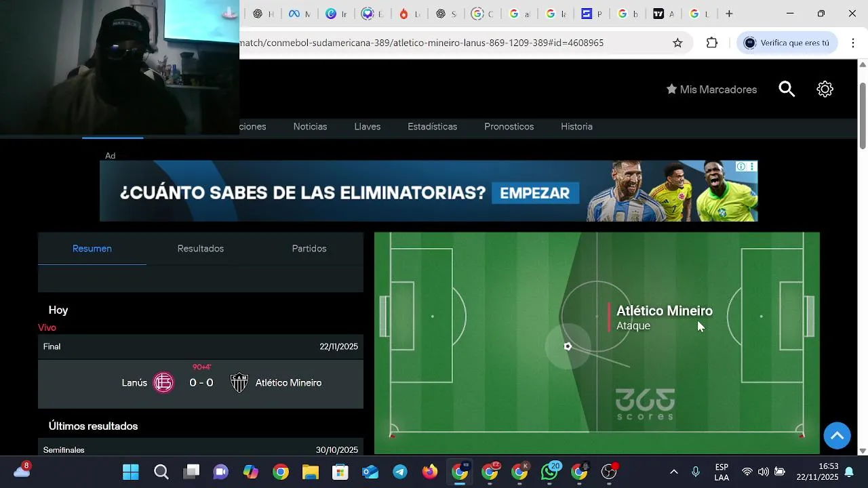This screenshot has height=488, width=868.
Task: Click the Atlético Mineiro club crest
Action: [x=239, y=383]
